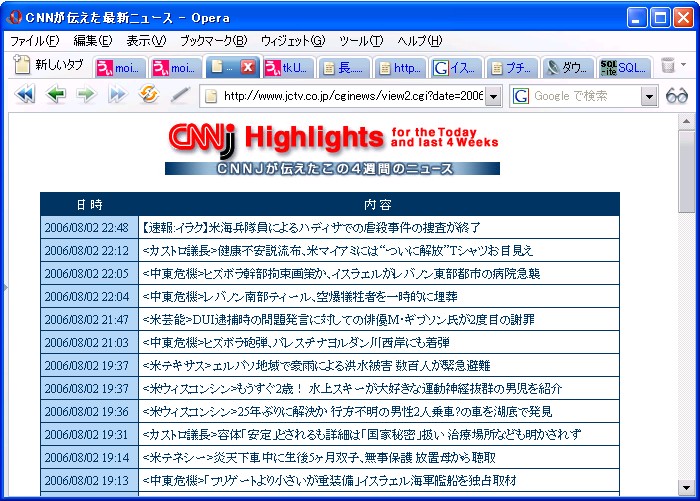Open the search engine dropdown arrow

click(x=650, y=96)
